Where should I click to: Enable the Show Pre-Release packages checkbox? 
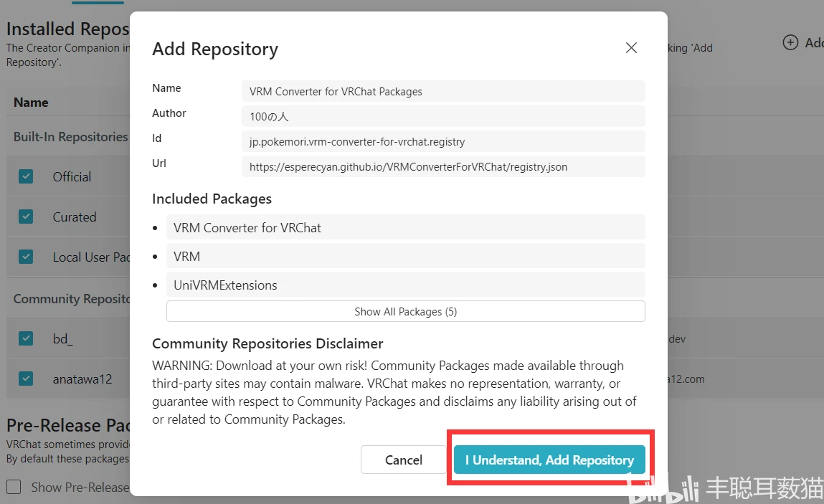click(14, 488)
